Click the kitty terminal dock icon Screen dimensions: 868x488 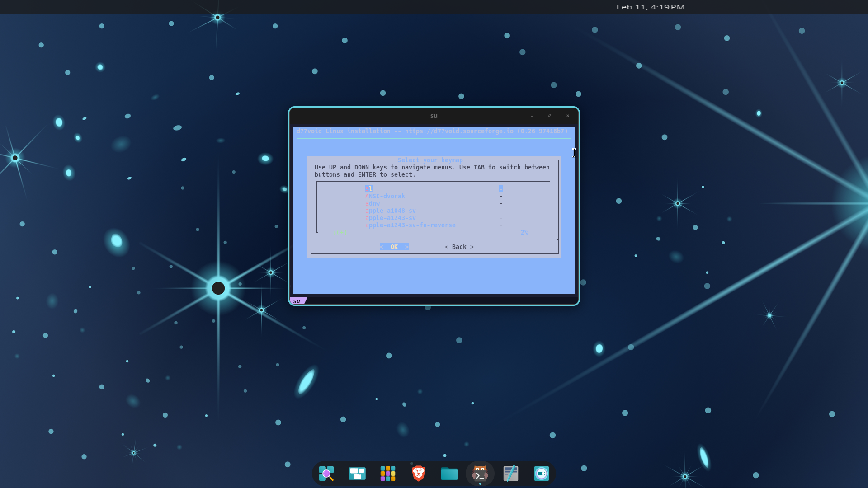480,474
